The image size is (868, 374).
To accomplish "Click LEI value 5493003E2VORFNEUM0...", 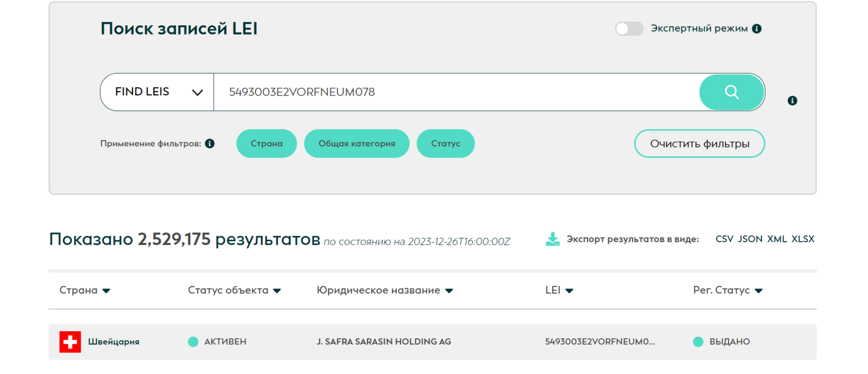I will click(x=600, y=342).
